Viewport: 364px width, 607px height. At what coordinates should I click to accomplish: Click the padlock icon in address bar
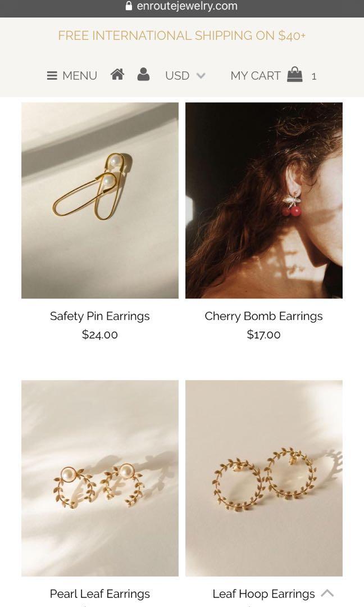pyautogui.click(x=129, y=6)
